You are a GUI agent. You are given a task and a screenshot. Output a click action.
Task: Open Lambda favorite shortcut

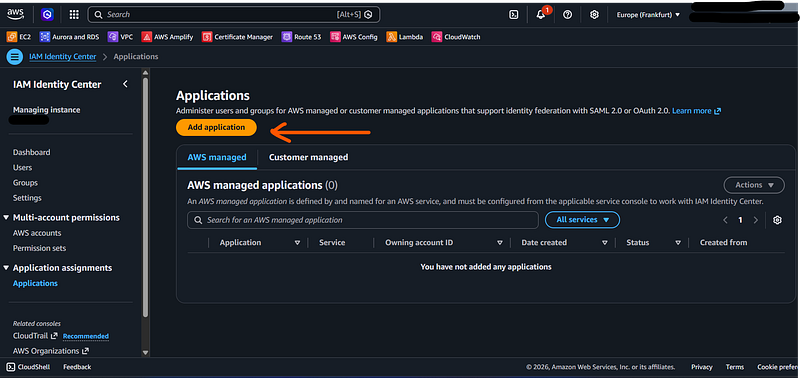click(x=405, y=37)
